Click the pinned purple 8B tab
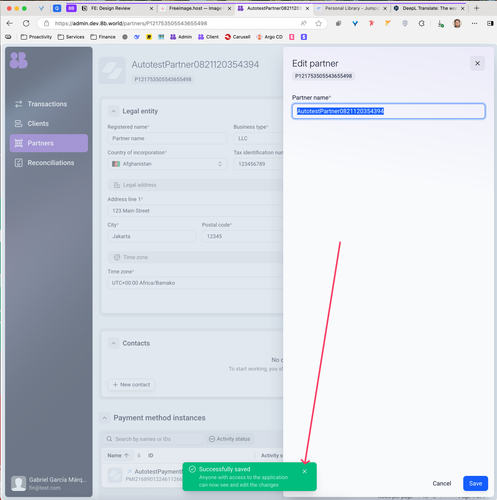This screenshot has height=500, width=497. (x=71, y=8)
